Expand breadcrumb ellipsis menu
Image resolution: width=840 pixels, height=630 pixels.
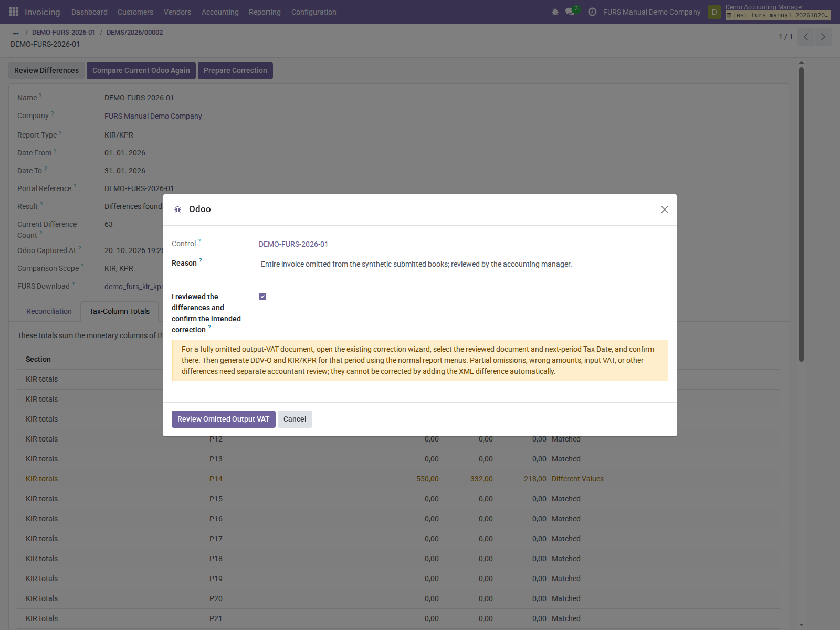pos(16,33)
